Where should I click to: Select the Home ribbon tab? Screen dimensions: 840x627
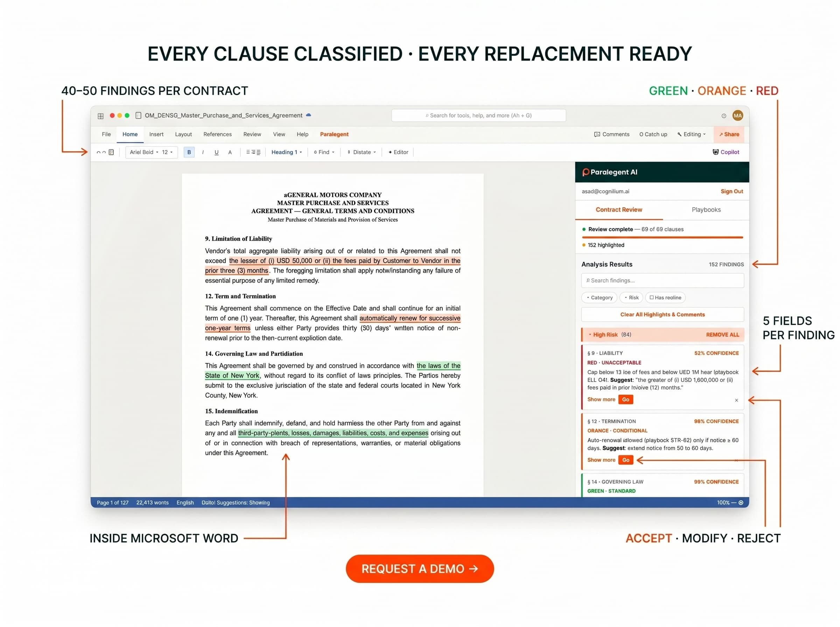(130, 134)
